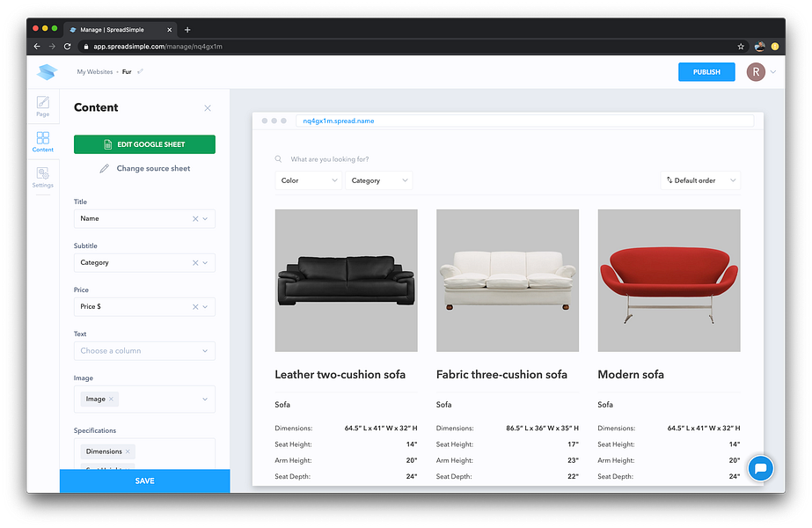Click the Leather two-cushion sofa title
The height and width of the screenshot is (528, 812).
[340, 375]
